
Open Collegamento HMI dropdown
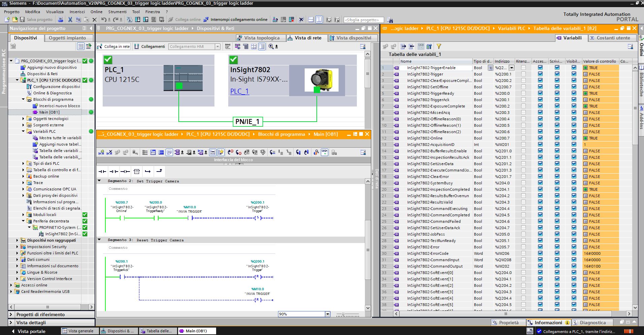(x=217, y=47)
